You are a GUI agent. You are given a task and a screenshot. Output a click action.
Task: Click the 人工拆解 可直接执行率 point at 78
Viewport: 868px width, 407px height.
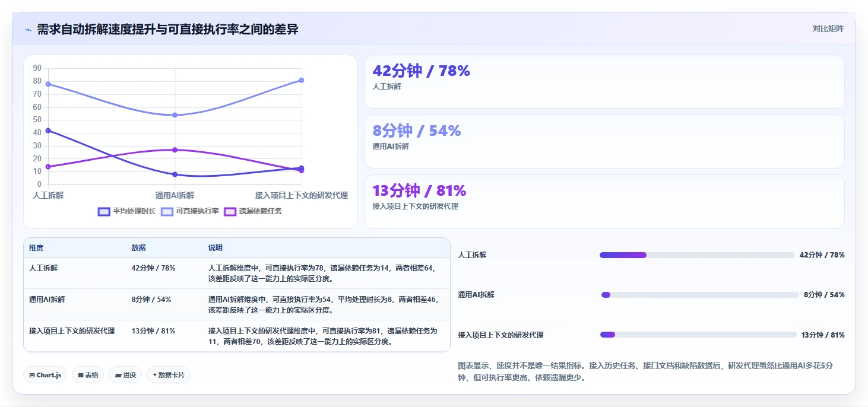[48, 84]
